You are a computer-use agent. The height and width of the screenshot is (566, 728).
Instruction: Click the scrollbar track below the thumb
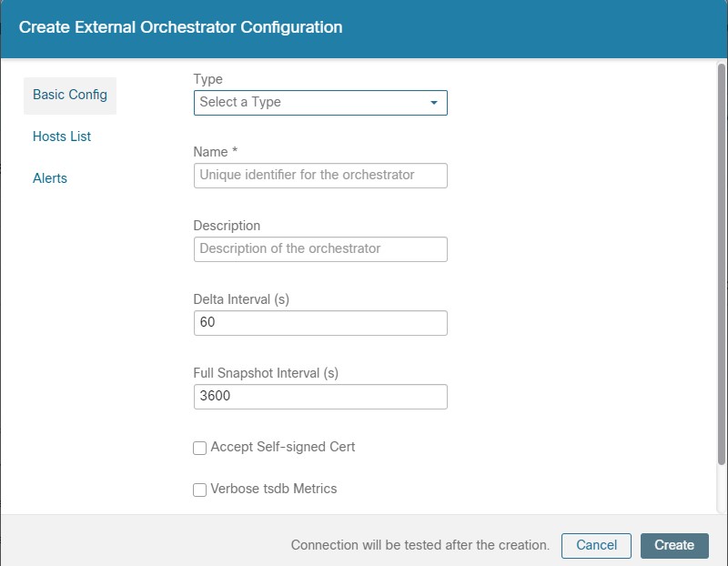[721, 489]
